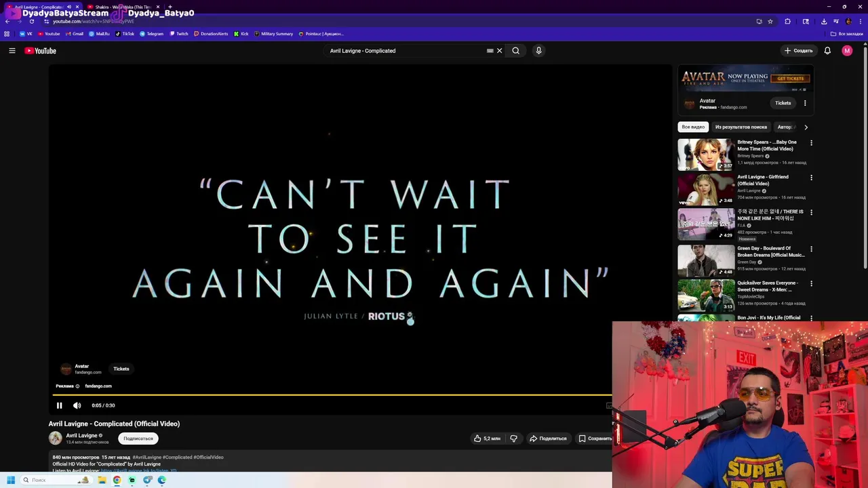Select the Все видео filter chip

tap(693, 127)
